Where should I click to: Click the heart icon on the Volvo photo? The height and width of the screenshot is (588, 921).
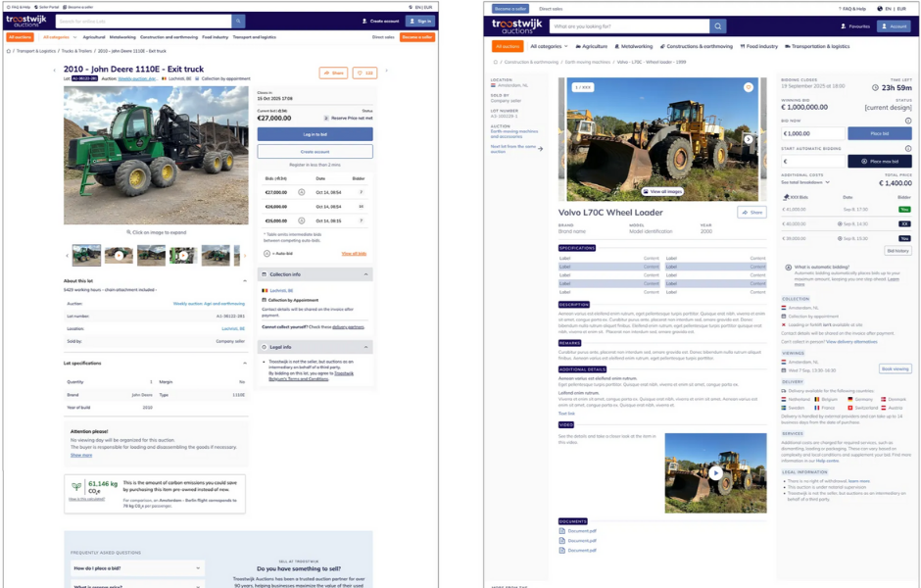748,88
